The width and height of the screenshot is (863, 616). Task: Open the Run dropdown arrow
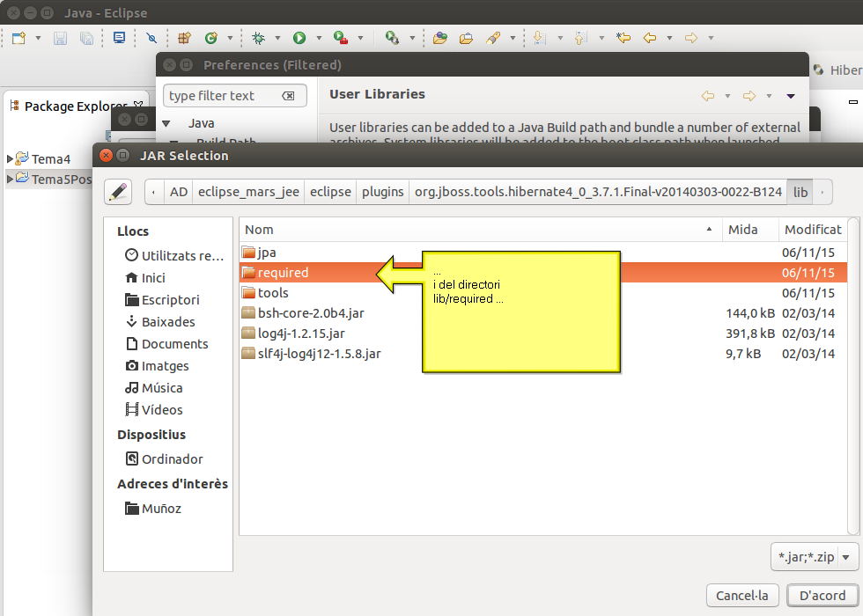tap(319, 38)
